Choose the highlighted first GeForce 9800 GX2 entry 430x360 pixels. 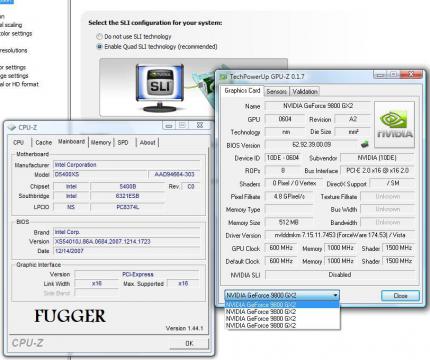point(282,305)
